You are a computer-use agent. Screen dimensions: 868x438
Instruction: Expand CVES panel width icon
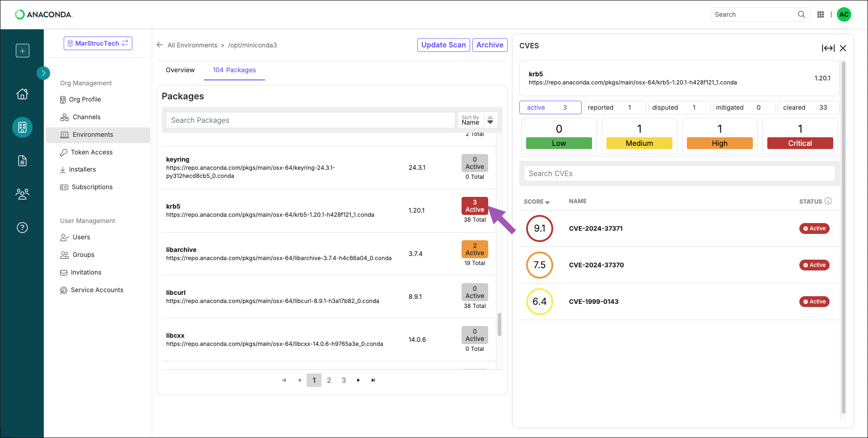tap(828, 48)
